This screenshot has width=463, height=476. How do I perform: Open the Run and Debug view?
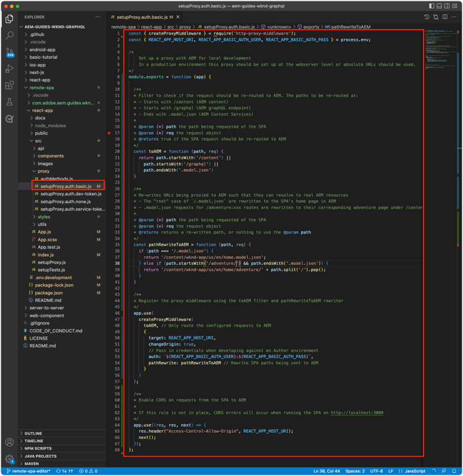(9, 69)
